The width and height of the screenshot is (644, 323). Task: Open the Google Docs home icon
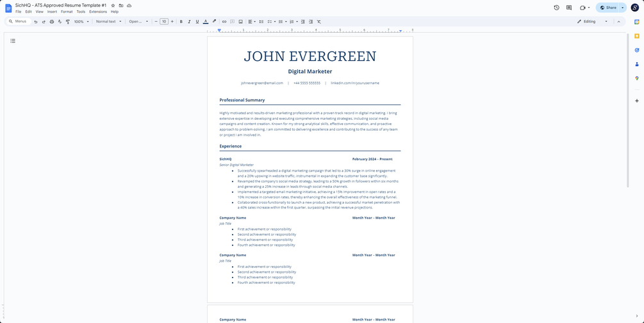coord(8,8)
